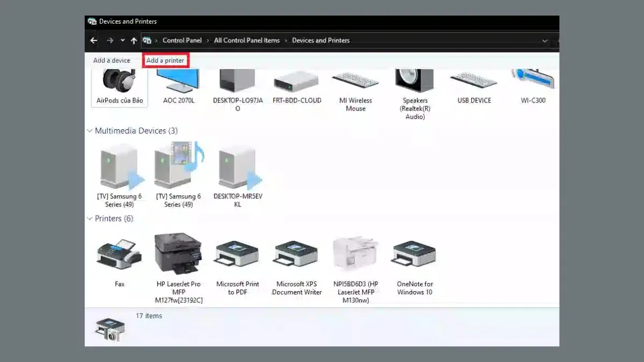Screen dimensions: 644x362
Task: Open the AirPods của Bảo device
Action: pyautogui.click(x=119, y=83)
